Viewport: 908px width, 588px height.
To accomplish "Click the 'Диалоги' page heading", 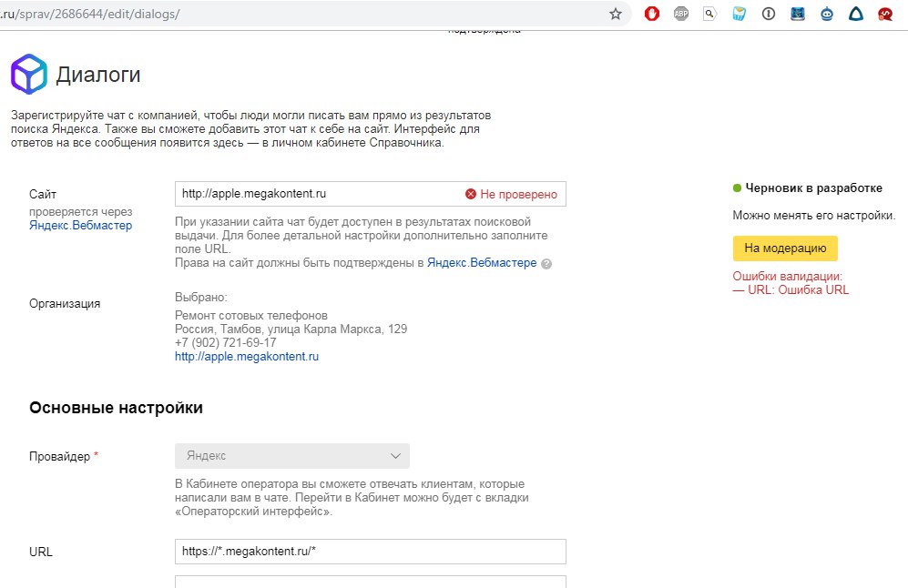I will click(98, 75).
